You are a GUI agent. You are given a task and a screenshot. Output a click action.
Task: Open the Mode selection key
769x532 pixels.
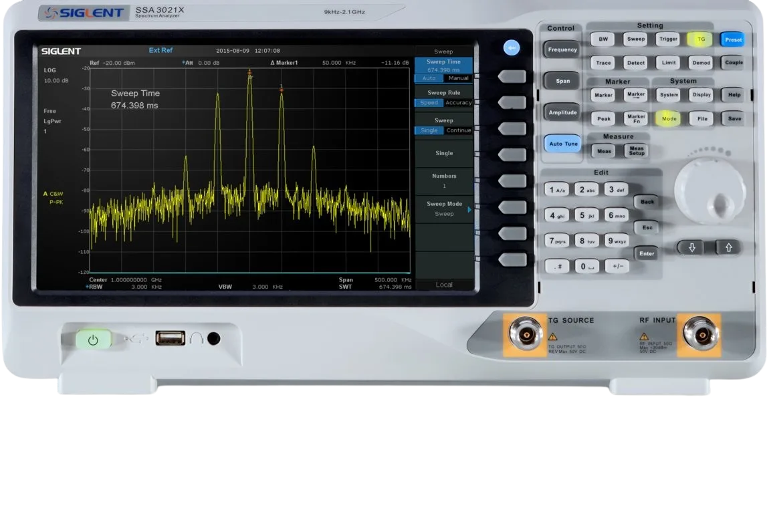tap(669, 119)
